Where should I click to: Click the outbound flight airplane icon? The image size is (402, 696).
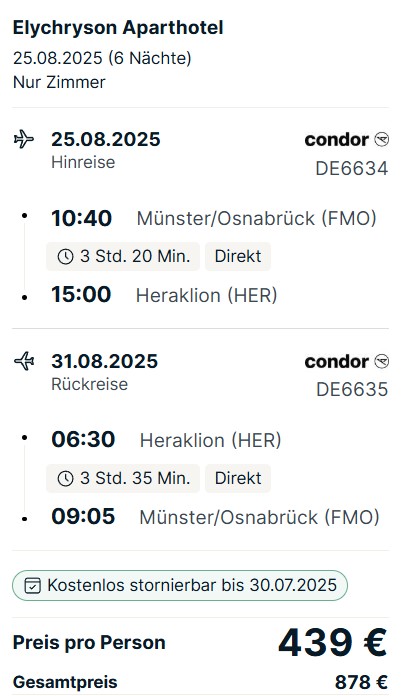24,139
